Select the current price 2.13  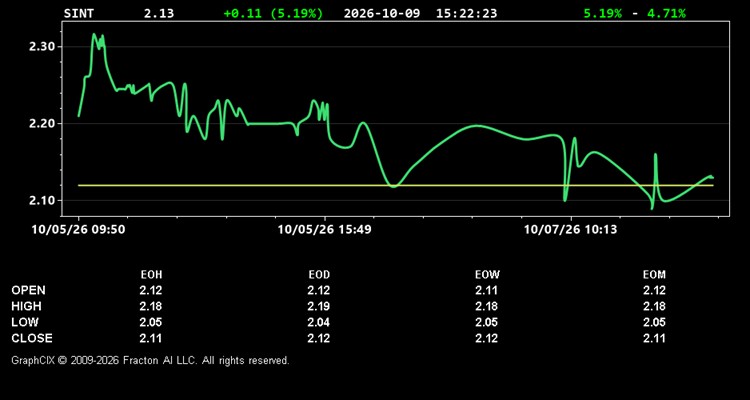pos(159,14)
